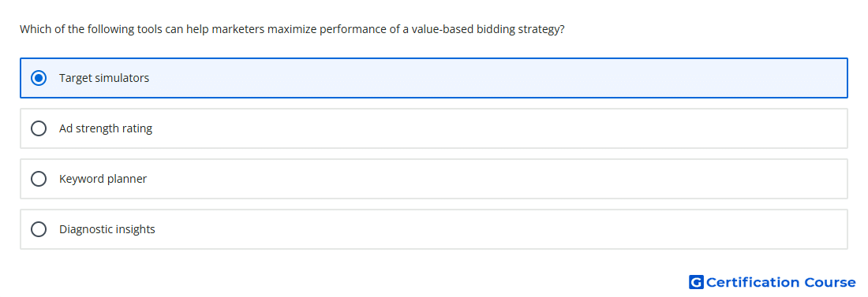Select the Ad strength rating radio button
Viewport: 868px width, 297px height.
[x=39, y=128]
